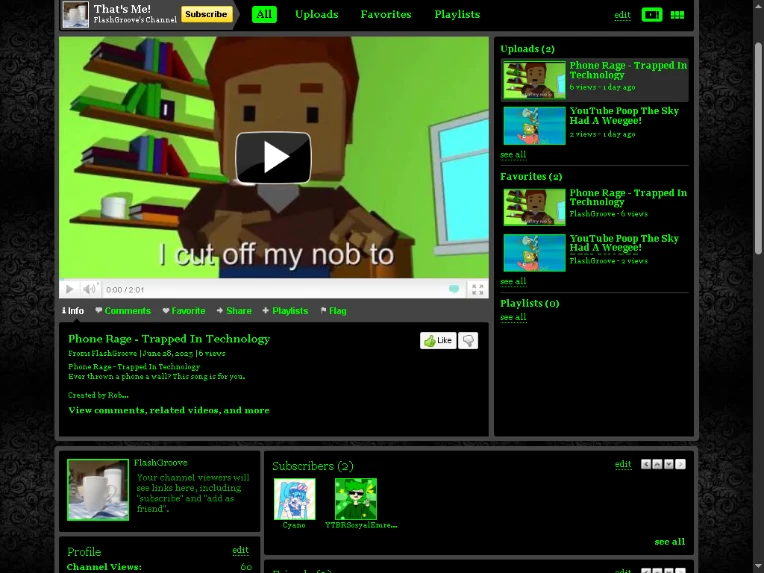The height and width of the screenshot is (573, 764).
Task: Click the FlashGroove username link
Action: pyautogui.click(x=161, y=463)
